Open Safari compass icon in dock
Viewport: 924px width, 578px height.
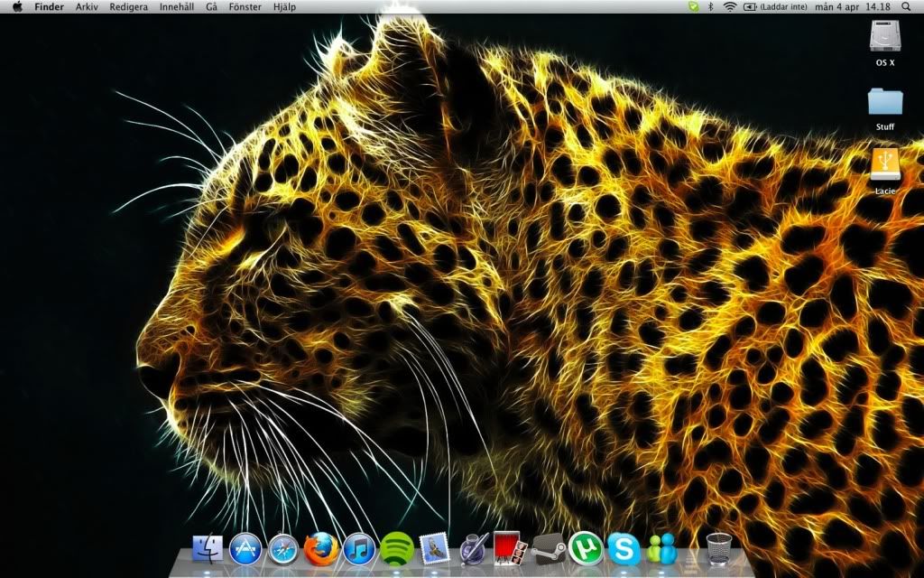coord(283,548)
